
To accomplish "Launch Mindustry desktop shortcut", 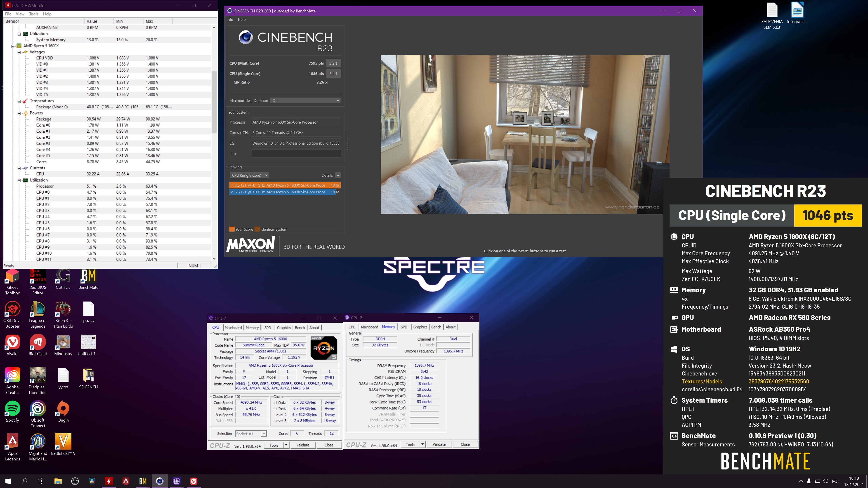I will tap(63, 345).
